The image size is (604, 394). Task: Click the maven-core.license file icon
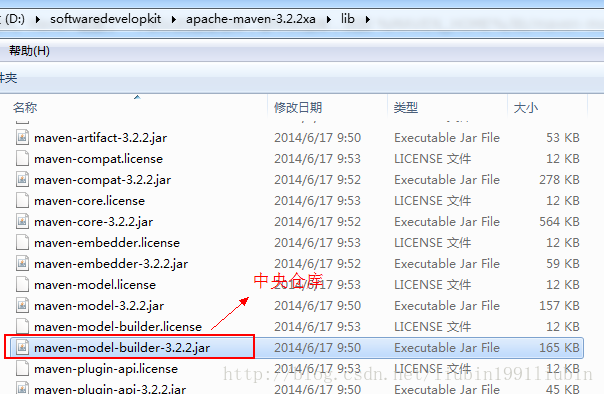(22, 201)
